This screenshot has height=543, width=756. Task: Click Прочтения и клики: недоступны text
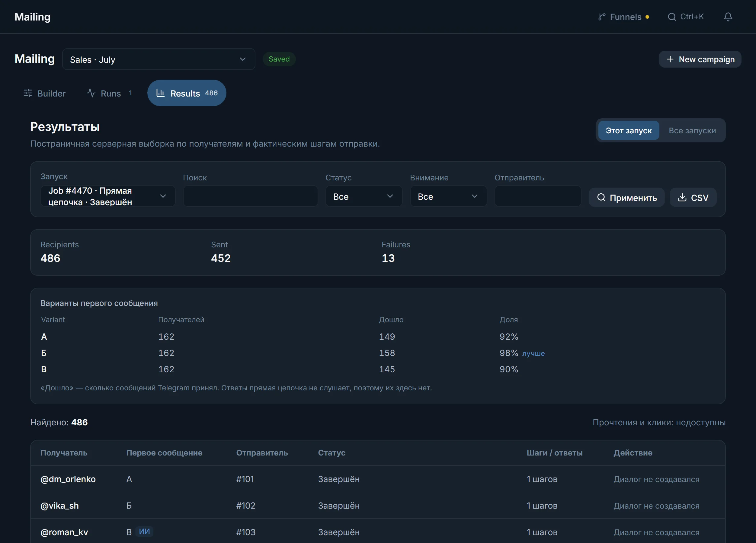[659, 422]
